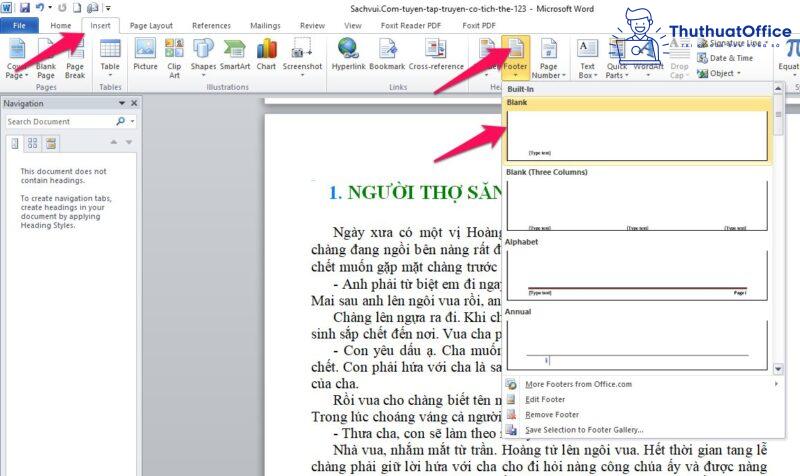This screenshot has height=476, width=800.
Task: Open Customize Quick Access Toolbar dropdown
Action: 108,8
